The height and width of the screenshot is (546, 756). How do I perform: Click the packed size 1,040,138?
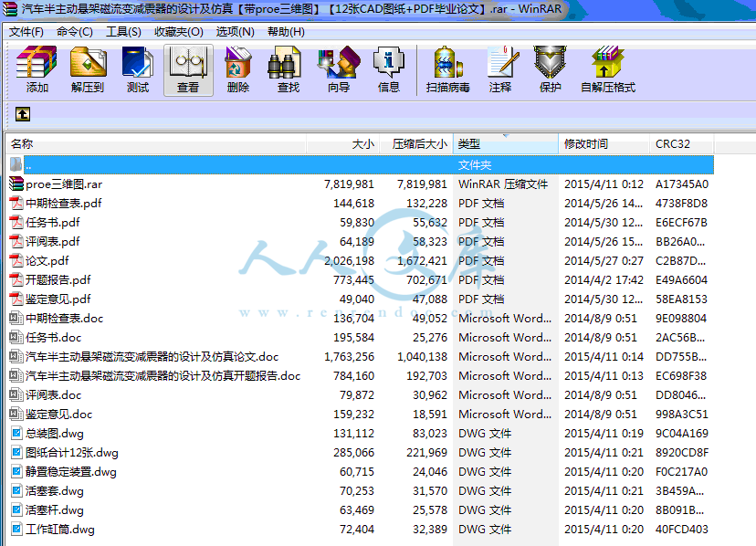click(422, 357)
